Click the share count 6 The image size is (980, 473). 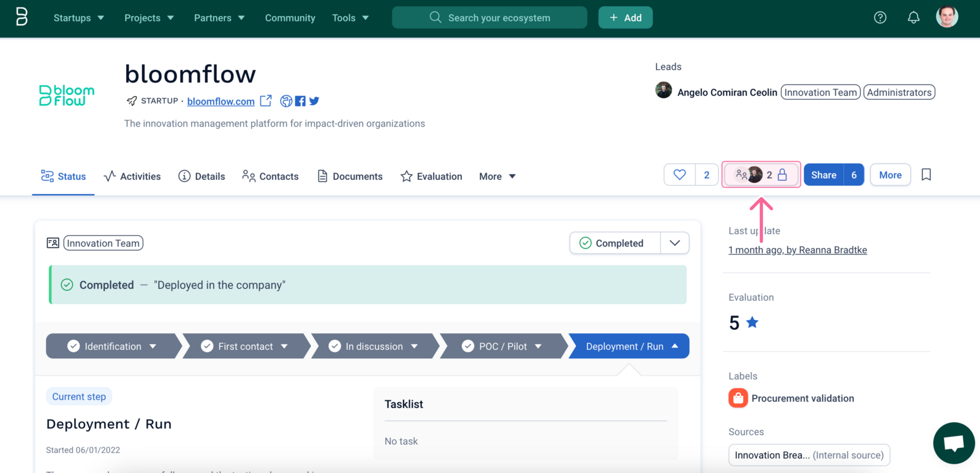[x=854, y=175]
